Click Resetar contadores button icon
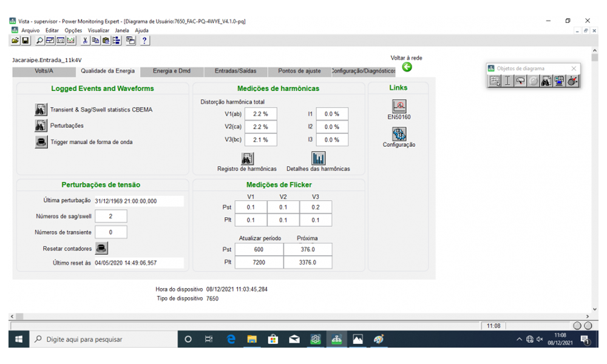The height and width of the screenshot is (364, 607). point(102,248)
